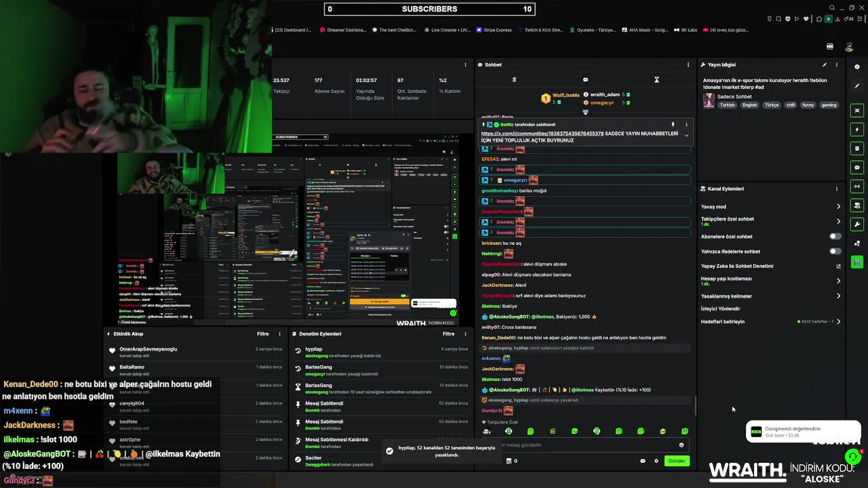Open the filled green icon in the right sidebar
868x488 pixels.
tap(857, 262)
